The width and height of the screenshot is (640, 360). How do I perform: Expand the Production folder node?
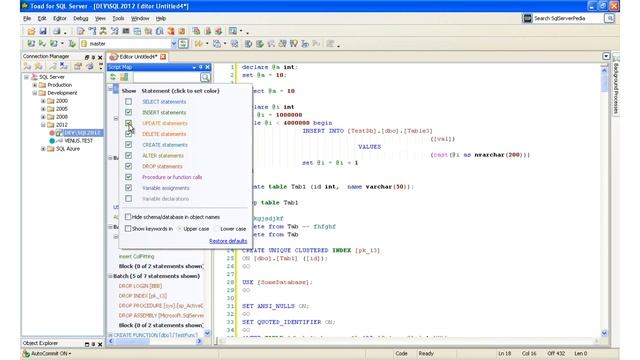pyautogui.click(x=35, y=85)
